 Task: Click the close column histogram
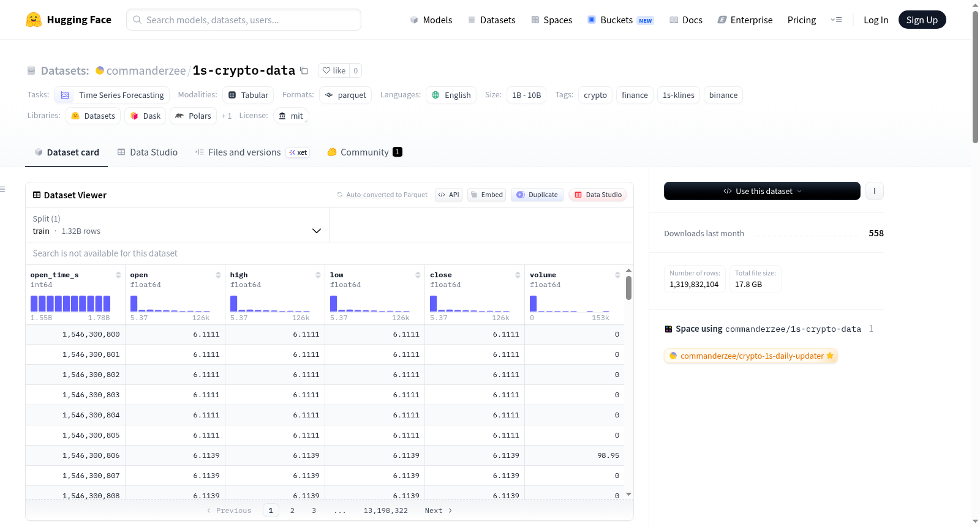(x=470, y=304)
